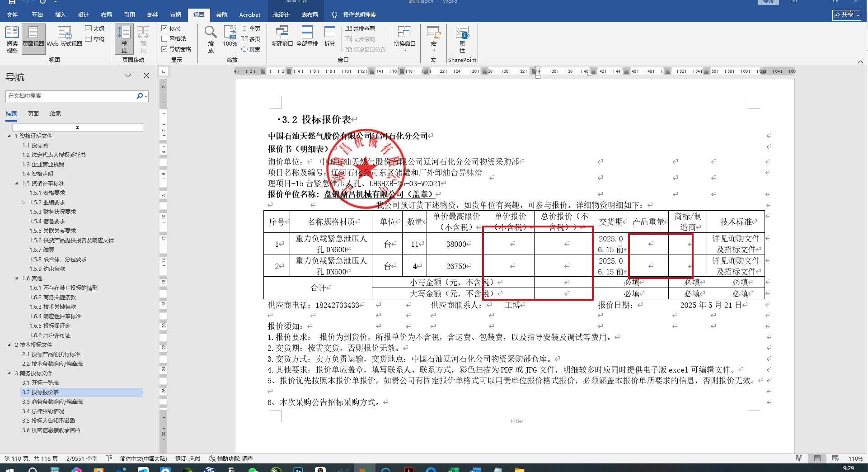
Task: Go to heading '1.4 资格声明'
Action: 38,174
